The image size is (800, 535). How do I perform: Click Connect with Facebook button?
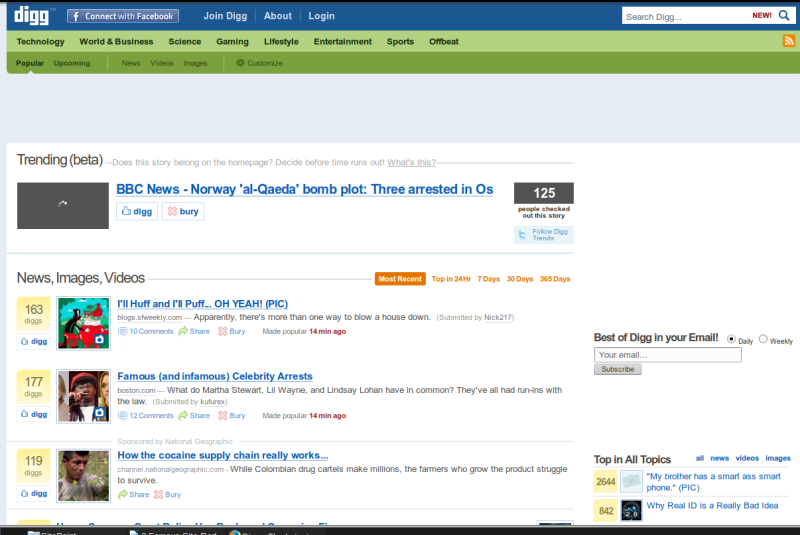tap(123, 16)
